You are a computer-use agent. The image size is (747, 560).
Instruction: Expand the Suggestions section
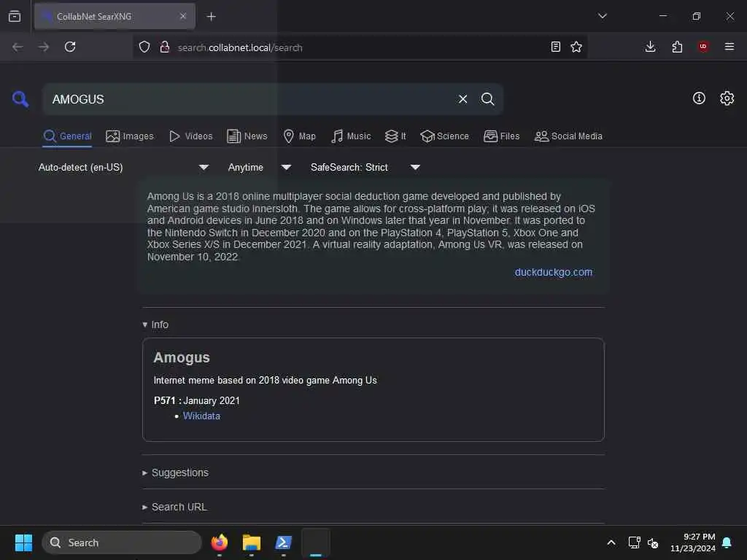[175, 472]
